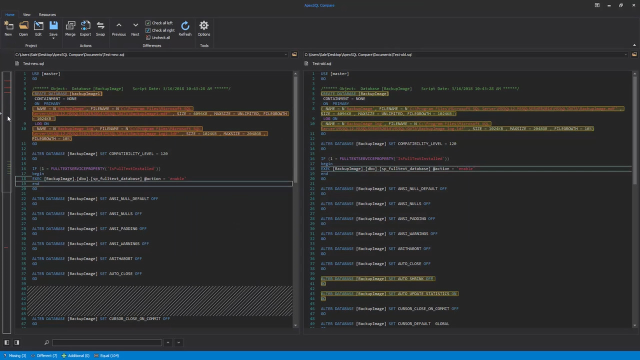Click CURSOR_DEFAULT GLOBAL line in right pane
This screenshot has width=640, height=360.
tap(384, 323)
